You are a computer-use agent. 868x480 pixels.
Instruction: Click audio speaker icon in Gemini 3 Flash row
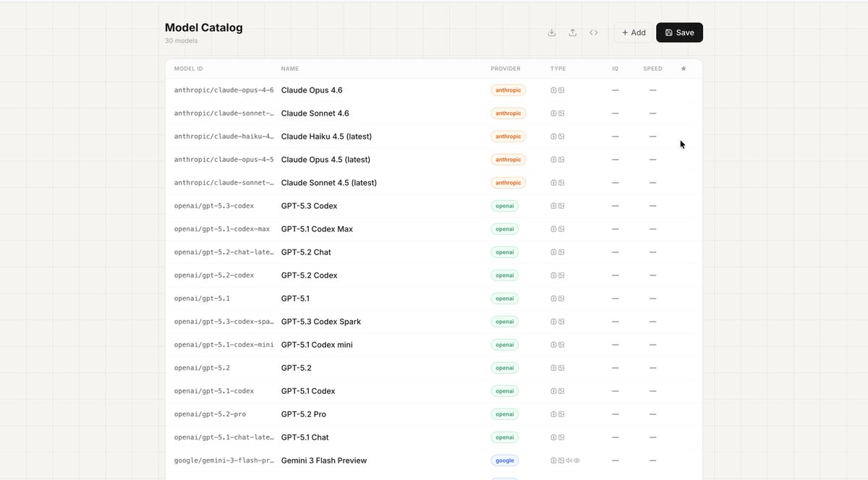(x=569, y=460)
